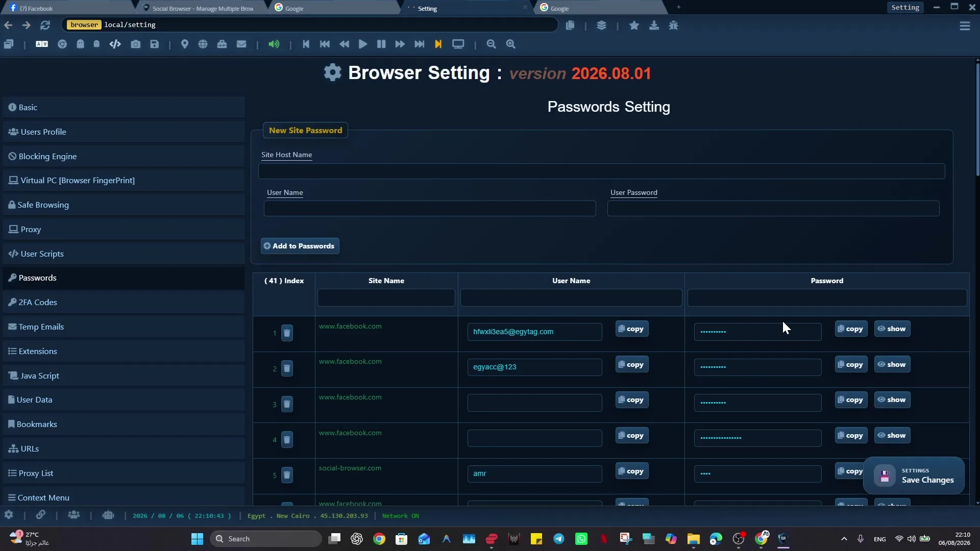Screen dimensions: 980x551
Task: Show password in row 4
Action: tap(892, 435)
